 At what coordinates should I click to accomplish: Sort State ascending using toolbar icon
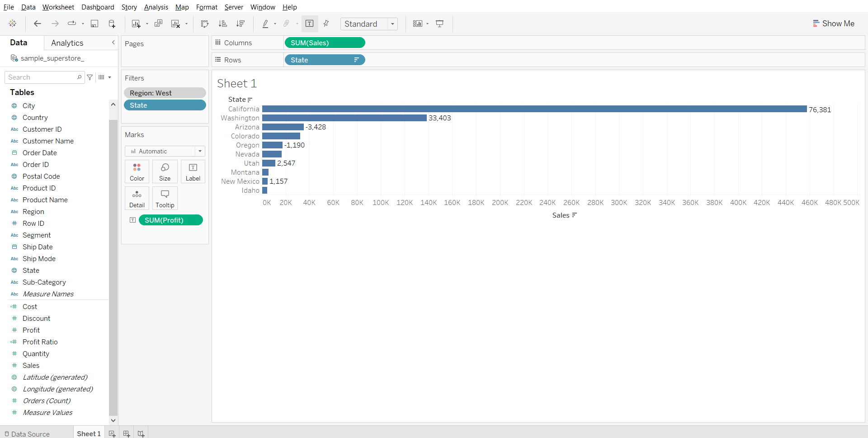click(x=222, y=24)
